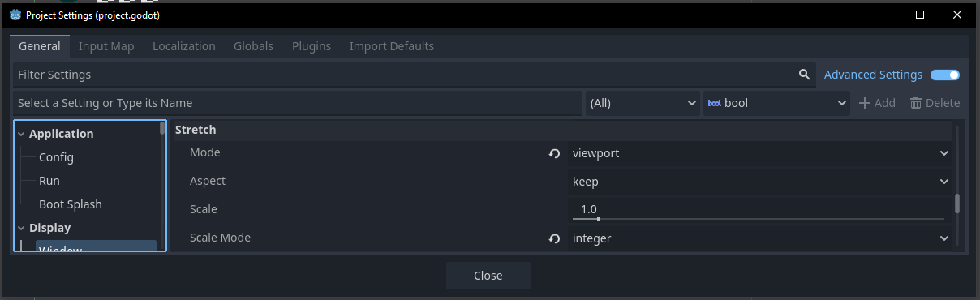Viewport: 980px width, 300px height.
Task: Click the Delete trash icon button
Action: coord(935,103)
